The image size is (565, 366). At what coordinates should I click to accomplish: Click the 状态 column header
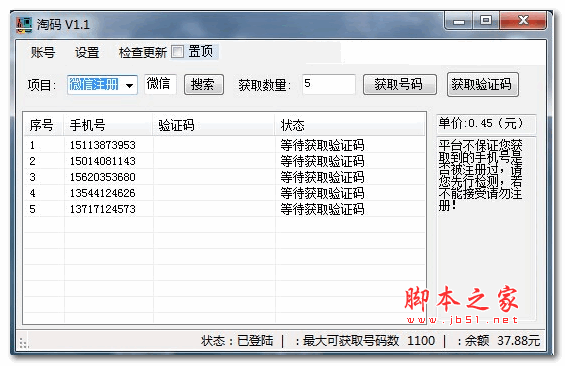tap(350, 125)
